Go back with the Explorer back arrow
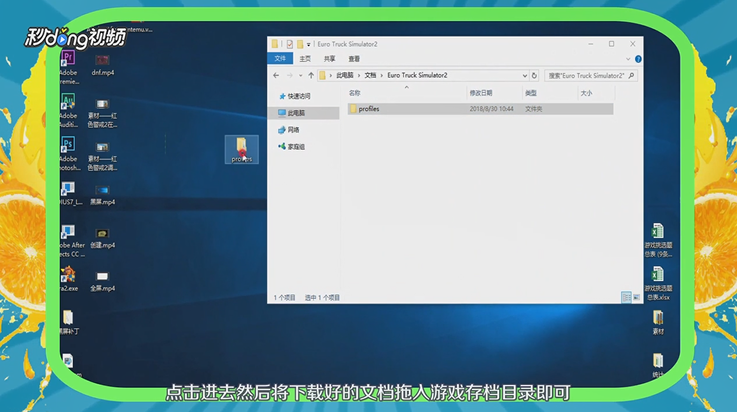 [x=276, y=76]
